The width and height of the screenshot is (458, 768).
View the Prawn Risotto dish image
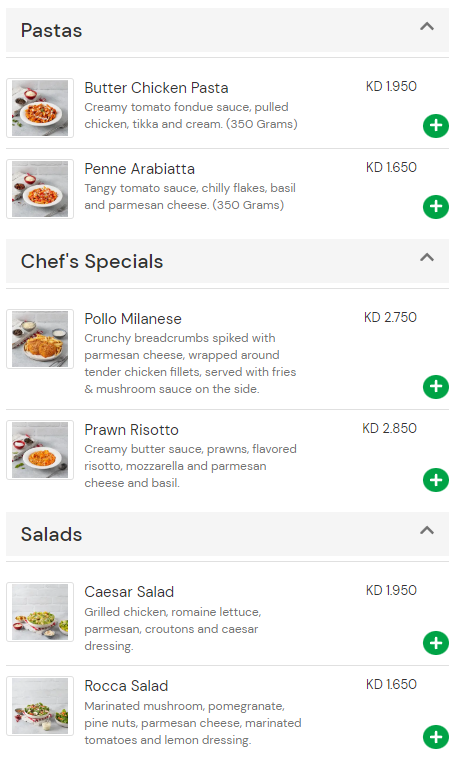(40, 450)
